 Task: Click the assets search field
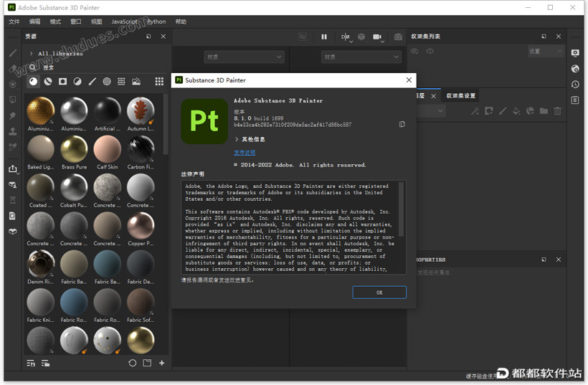click(95, 68)
